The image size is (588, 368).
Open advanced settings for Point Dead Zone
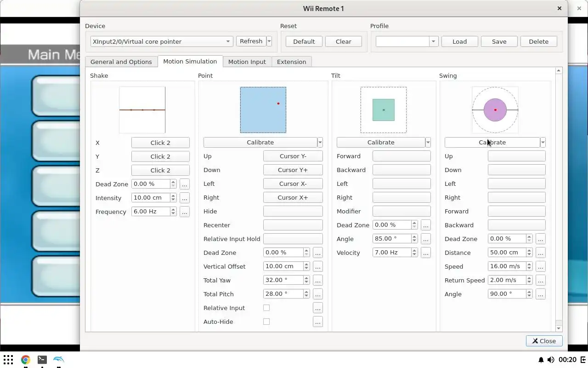point(318,253)
